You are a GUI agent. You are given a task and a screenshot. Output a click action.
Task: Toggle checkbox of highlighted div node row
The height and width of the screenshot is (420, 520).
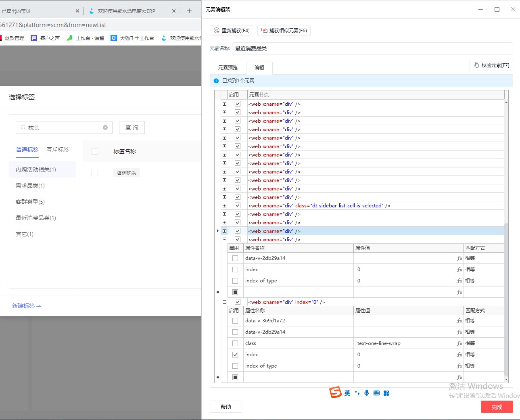tap(238, 231)
